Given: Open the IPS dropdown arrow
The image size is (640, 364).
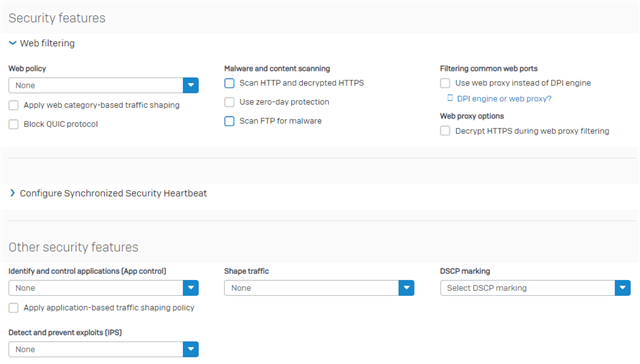Looking at the screenshot, I should [x=191, y=349].
